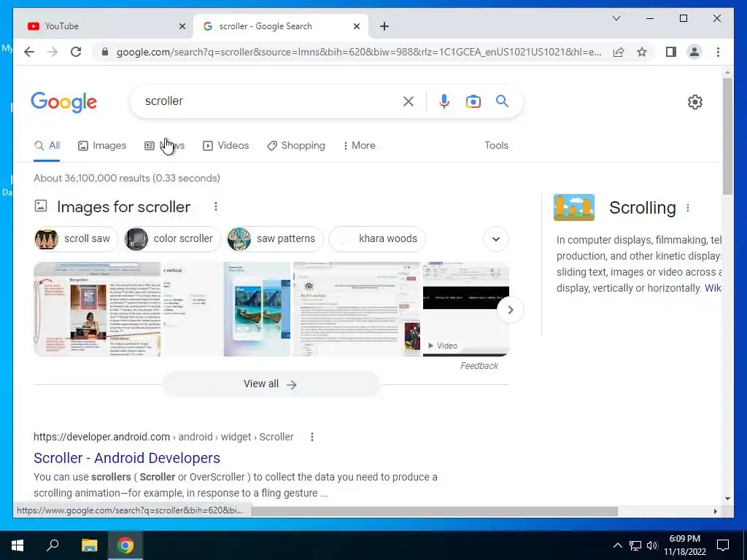Screen dimensions: 747x560
Task: Click the Google logo
Action: click(64, 102)
